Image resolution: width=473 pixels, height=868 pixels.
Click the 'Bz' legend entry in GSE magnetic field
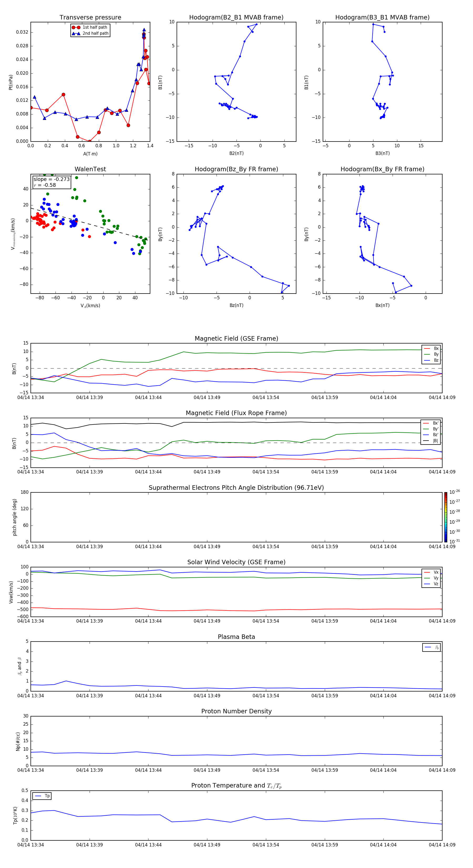(431, 360)
